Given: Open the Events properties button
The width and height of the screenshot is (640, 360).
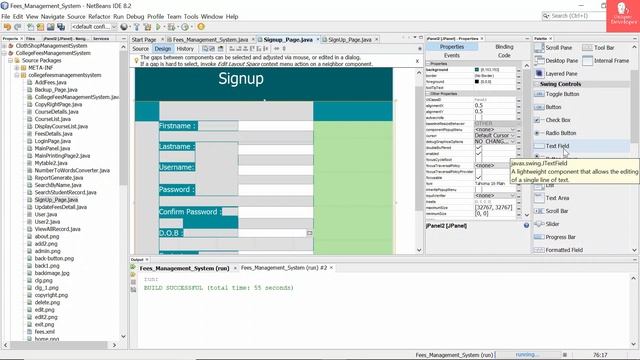Looking at the screenshot, I should 452,56.
